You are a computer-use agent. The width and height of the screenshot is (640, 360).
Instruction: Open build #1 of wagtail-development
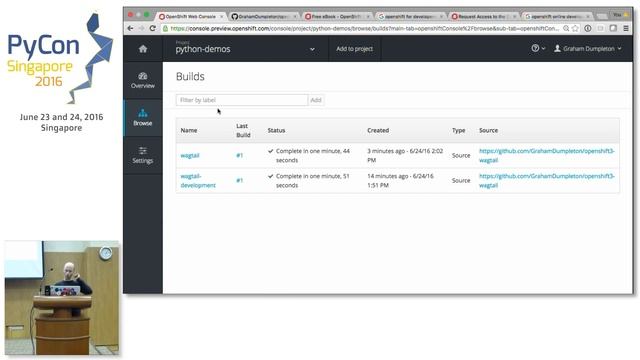pyautogui.click(x=240, y=180)
